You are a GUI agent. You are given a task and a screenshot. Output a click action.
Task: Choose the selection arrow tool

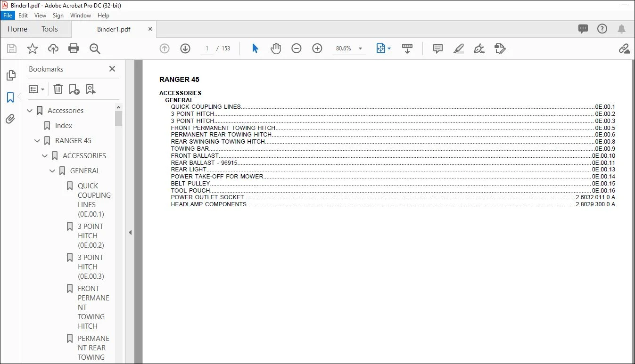click(x=255, y=49)
